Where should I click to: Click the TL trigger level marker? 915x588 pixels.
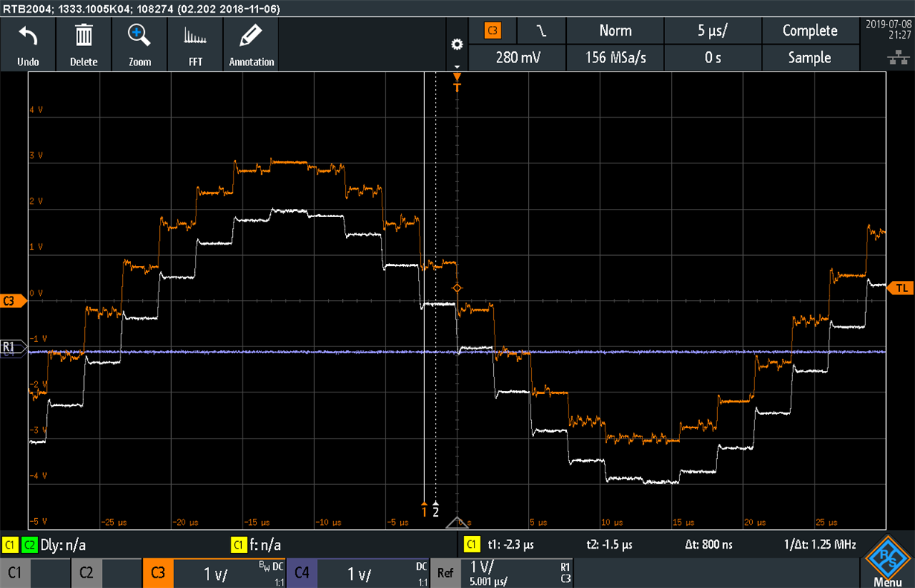pos(900,288)
